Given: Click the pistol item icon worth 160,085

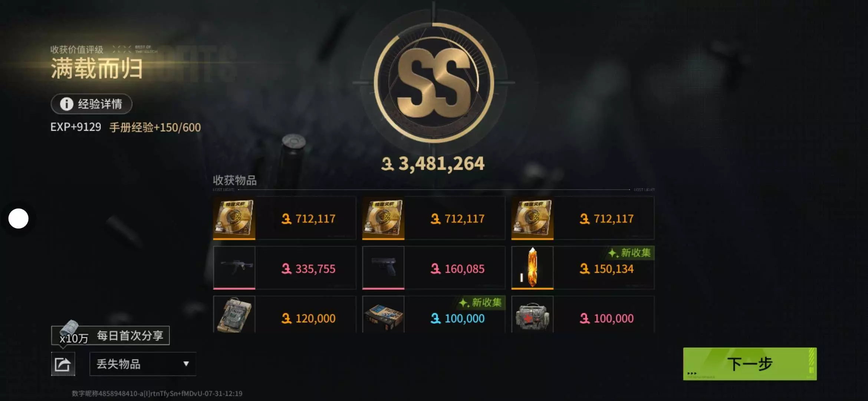Looking at the screenshot, I should point(383,268).
